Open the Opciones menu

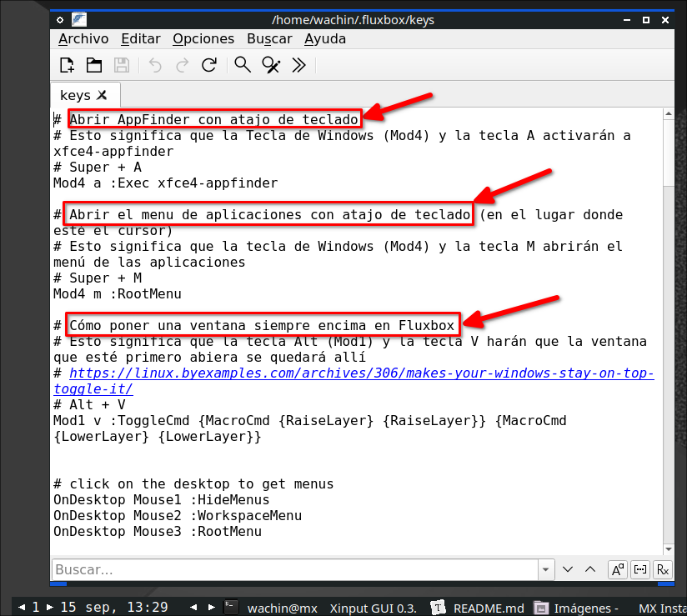tap(203, 39)
